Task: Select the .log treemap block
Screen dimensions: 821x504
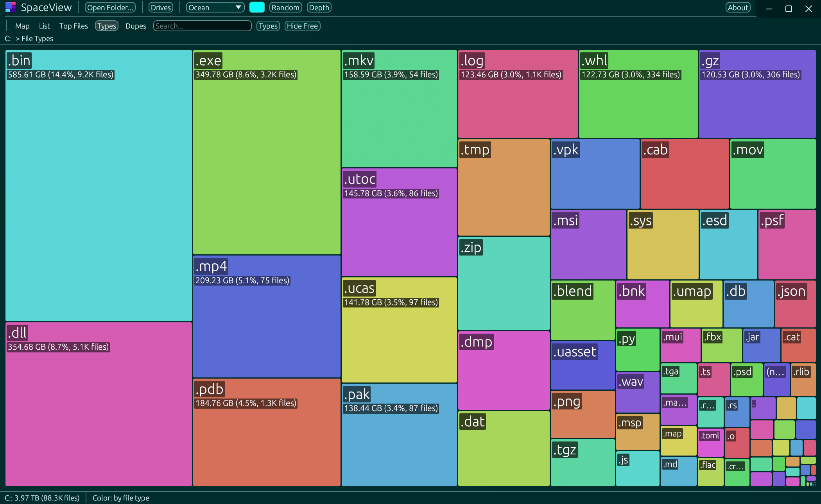Action: click(x=518, y=94)
